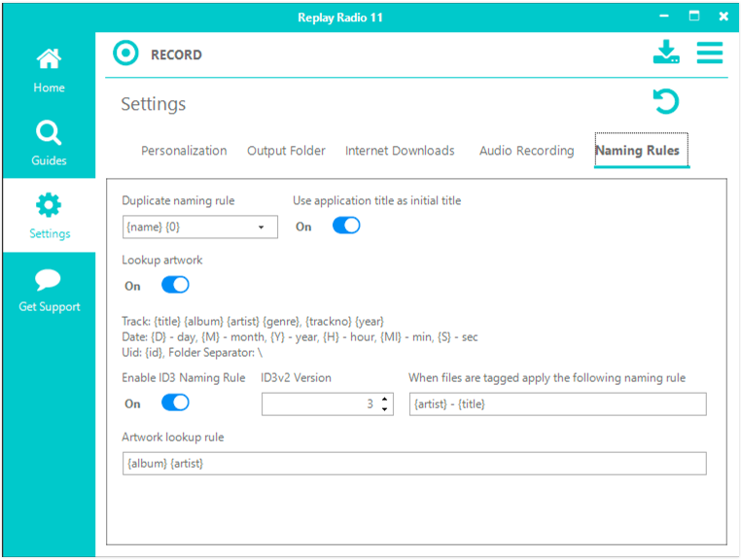Toggle Use application title as initial title
Image resolution: width=741 pixels, height=560 pixels.
click(x=346, y=226)
